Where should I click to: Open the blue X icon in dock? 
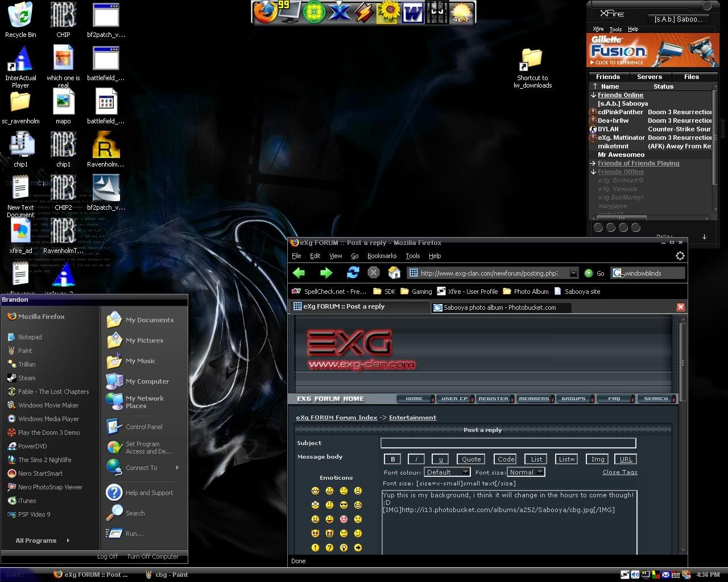point(340,13)
